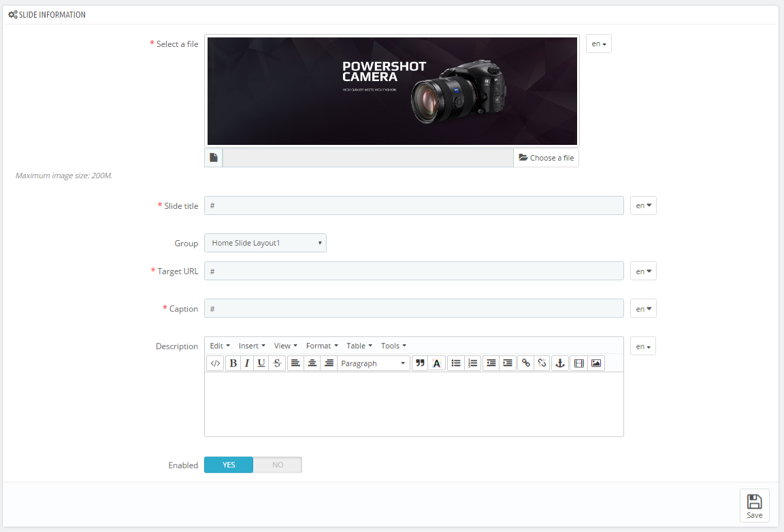Open the Group Home Slide Layout1 dropdown
This screenshot has height=532, width=784.
265,243
